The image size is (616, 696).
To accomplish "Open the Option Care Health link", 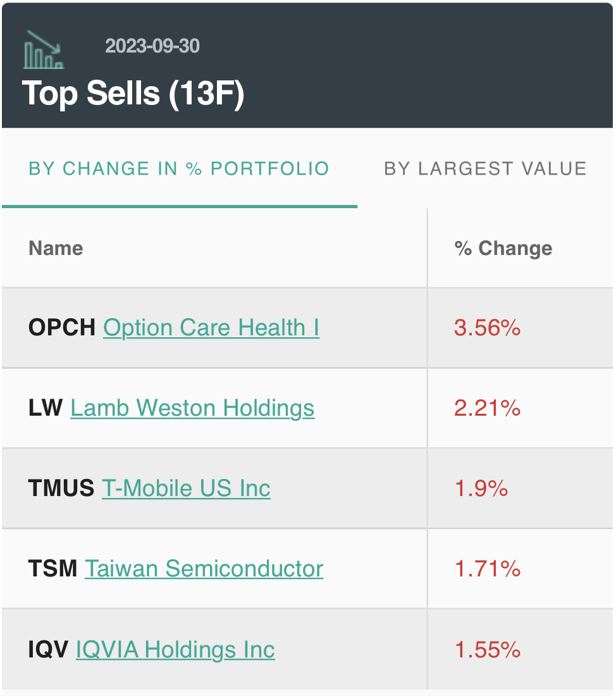I will click(211, 328).
